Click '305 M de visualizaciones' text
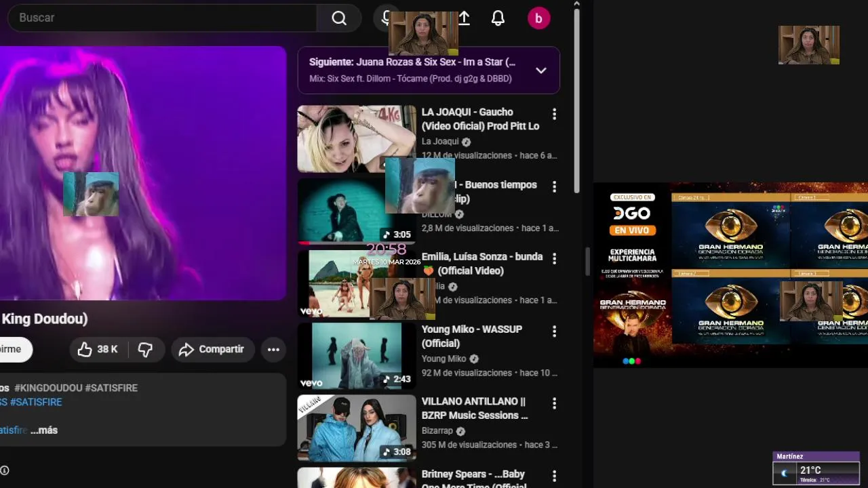This screenshot has height=488, width=868. click(x=468, y=445)
